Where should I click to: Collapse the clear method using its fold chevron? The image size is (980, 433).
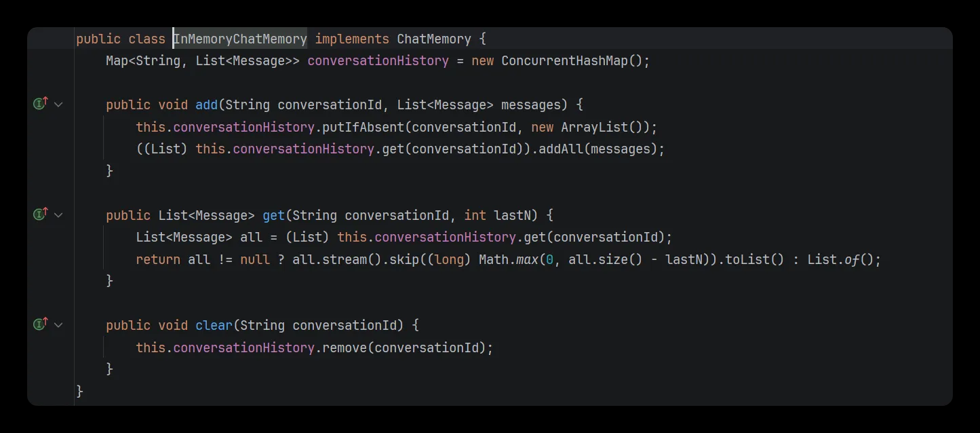coord(58,324)
